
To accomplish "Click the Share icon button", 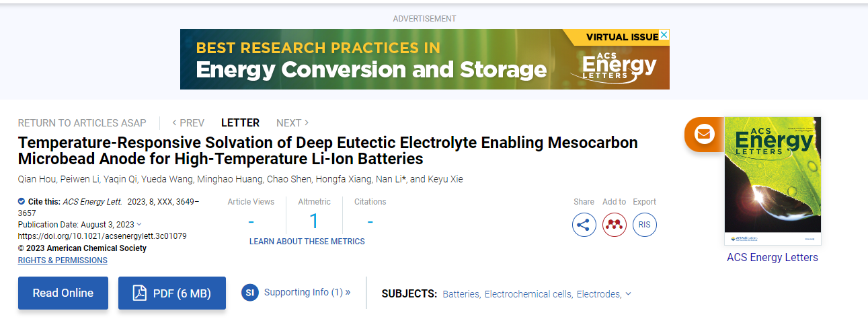I will (x=584, y=225).
